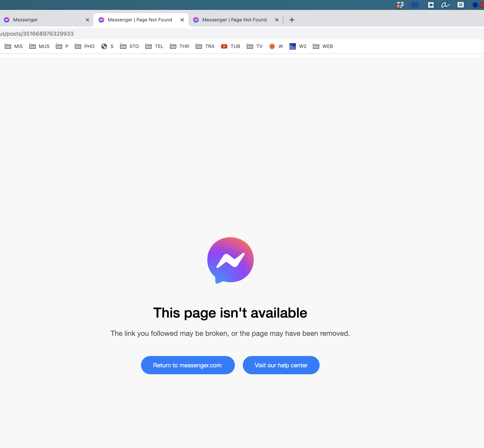Click Return to messenger.com button
The image size is (484, 448).
click(x=188, y=365)
